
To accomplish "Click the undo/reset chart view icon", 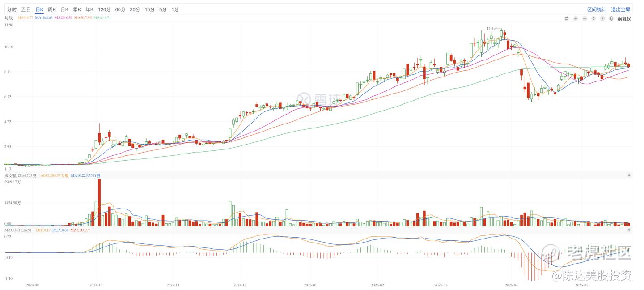I will pyautogui.click(x=567, y=18).
